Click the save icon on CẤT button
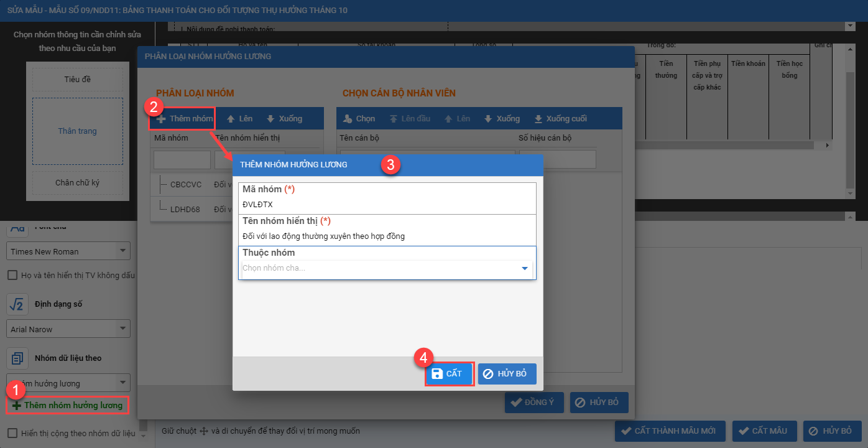The height and width of the screenshot is (448, 868). 437,374
